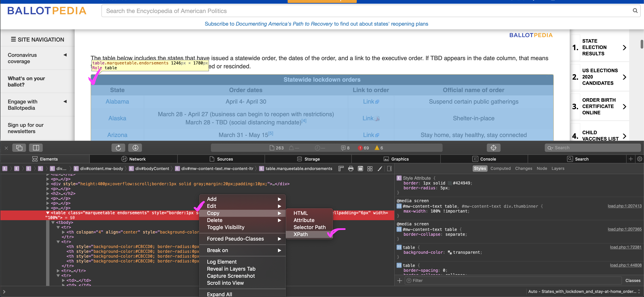Copy element Selector Path
The height and width of the screenshot is (297, 644).
[309, 227]
